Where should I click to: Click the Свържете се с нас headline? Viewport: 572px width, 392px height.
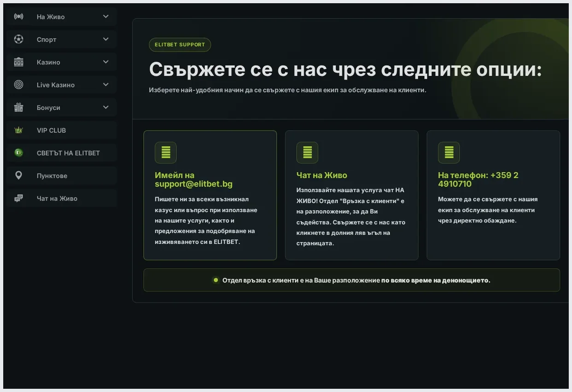click(345, 69)
